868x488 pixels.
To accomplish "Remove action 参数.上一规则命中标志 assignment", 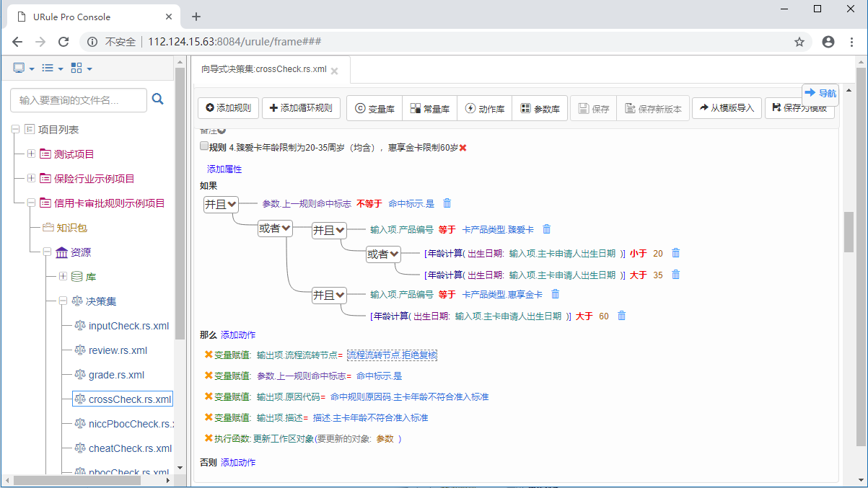I will coord(209,376).
